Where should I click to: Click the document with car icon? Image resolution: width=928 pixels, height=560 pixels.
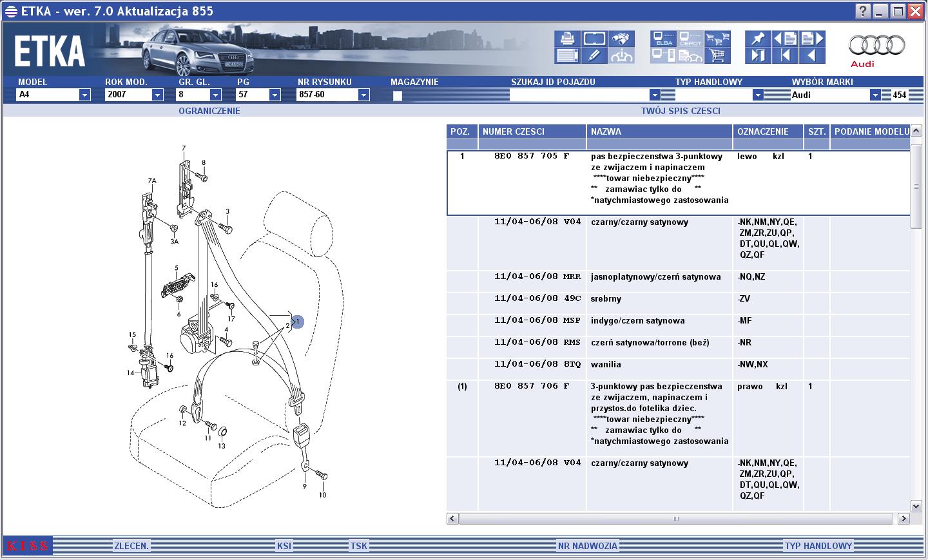click(690, 55)
